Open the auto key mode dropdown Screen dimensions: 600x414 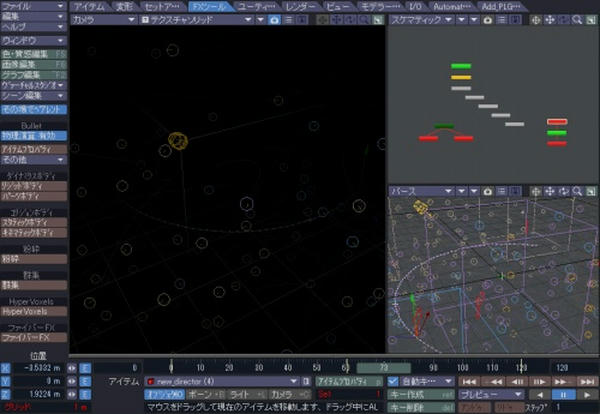[426, 381]
